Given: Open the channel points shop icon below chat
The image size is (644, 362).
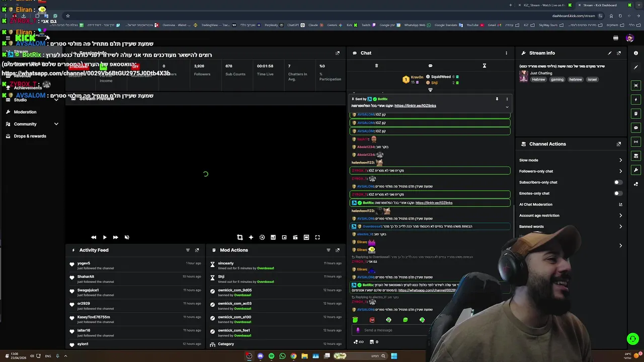Looking at the screenshot, I should pyautogui.click(x=372, y=342).
